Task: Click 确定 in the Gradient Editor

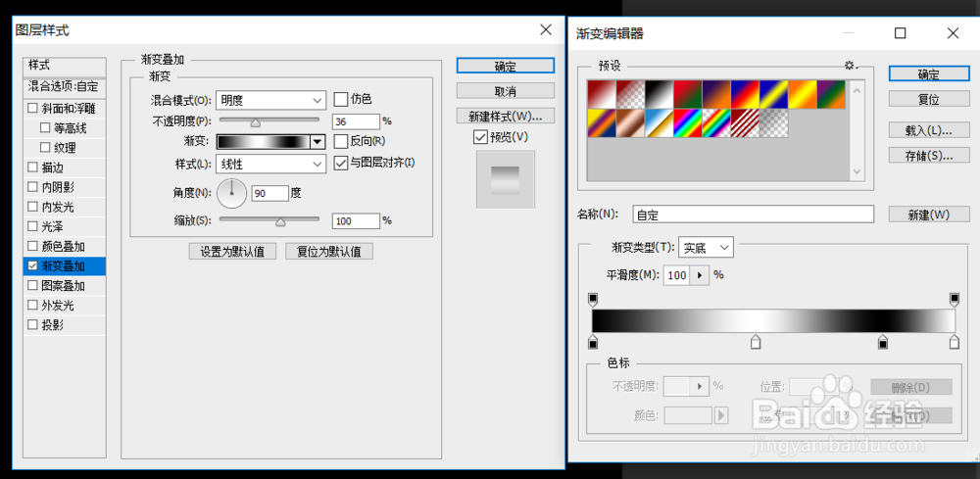Action: click(929, 74)
